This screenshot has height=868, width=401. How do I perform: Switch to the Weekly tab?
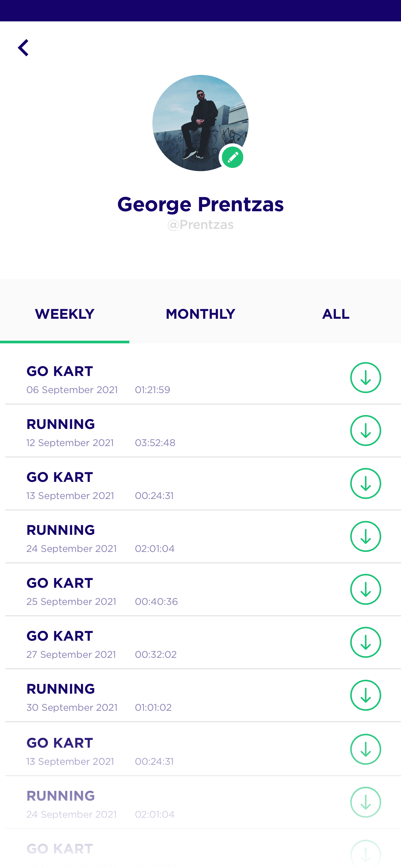coord(64,314)
